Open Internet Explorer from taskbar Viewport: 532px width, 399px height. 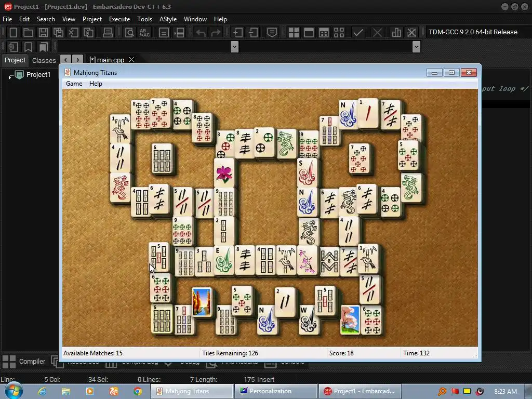click(x=42, y=391)
